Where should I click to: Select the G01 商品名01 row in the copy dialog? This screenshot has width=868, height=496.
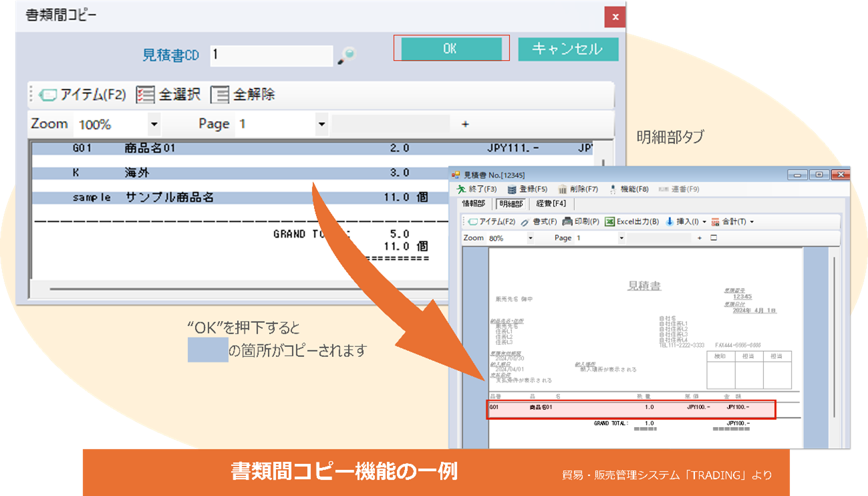click(313, 148)
